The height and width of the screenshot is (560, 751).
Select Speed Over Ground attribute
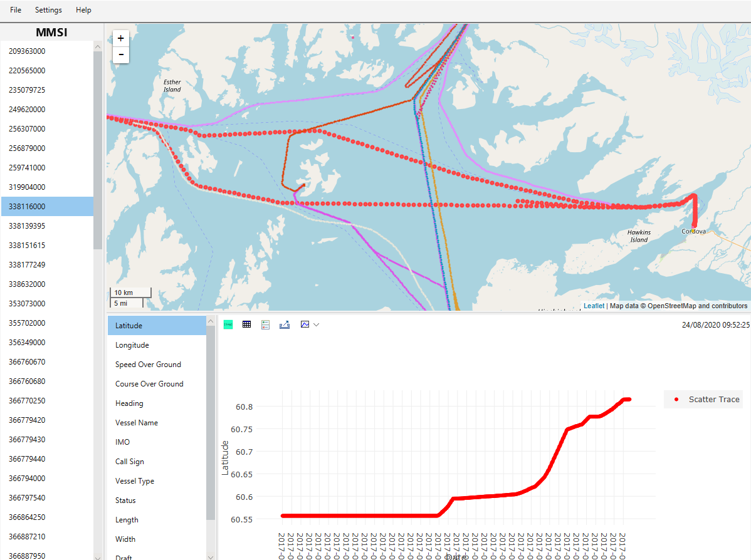148,365
